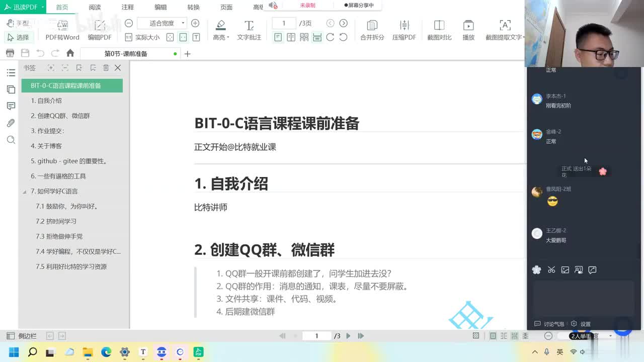
Task: Start 播放 slideshow mode
Action: click(x=468, y=30)
